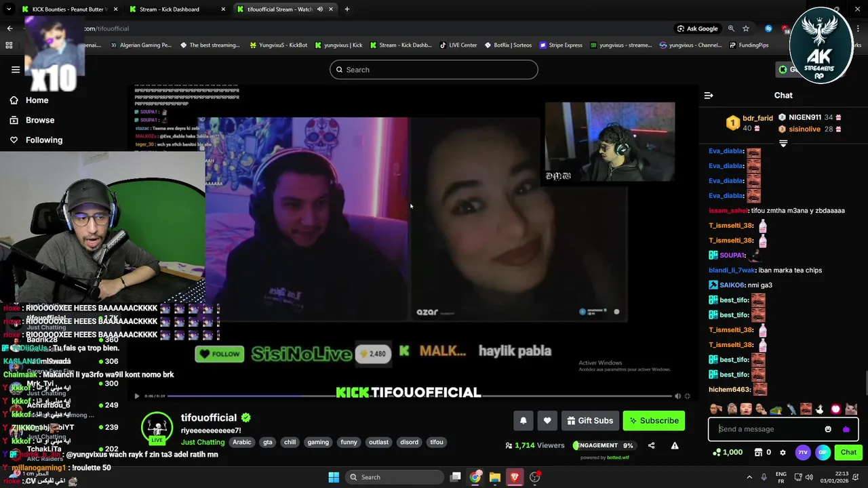868x488 pixels.
Task: Select the gaming tag
Action: (318, 442)
